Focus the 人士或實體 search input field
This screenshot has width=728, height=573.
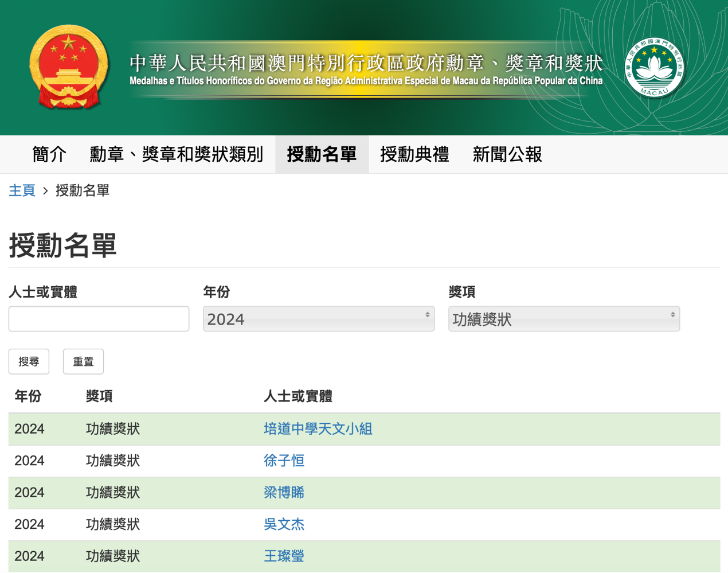tap(99, 319)
